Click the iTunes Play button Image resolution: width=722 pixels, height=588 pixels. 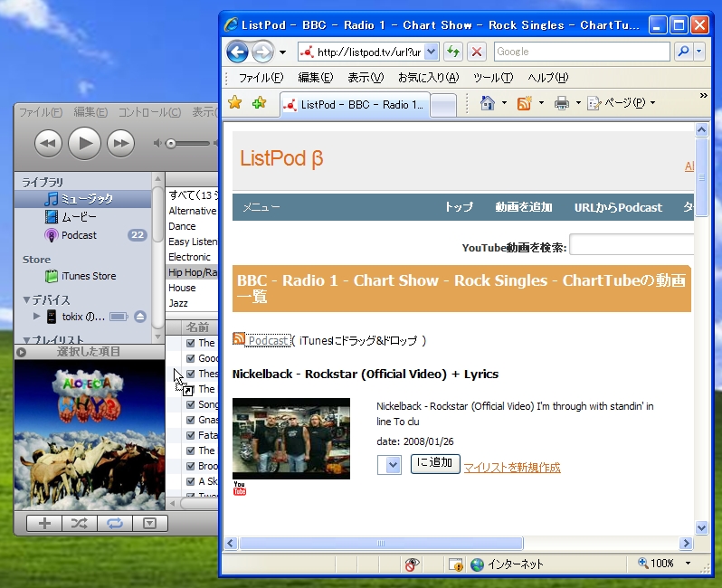click(x=84, y=143)
